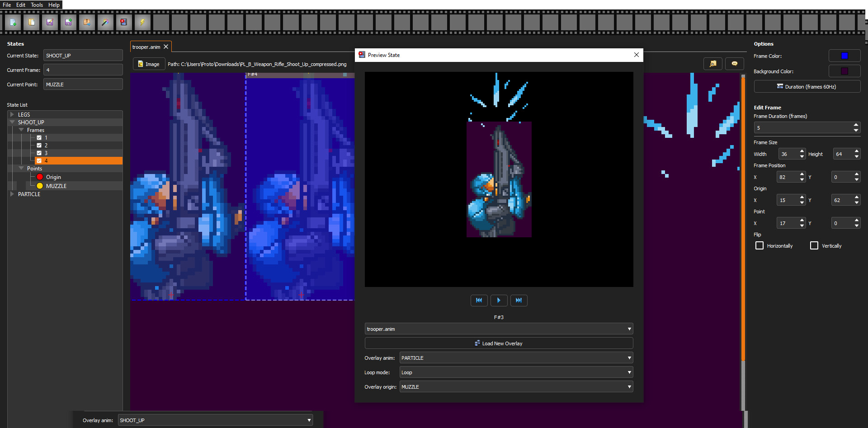The width and height of the screenshot is (868, 428).
Task: Open the image search tool above the canvas
Action: pyautogui.click(x=713, y=64)
